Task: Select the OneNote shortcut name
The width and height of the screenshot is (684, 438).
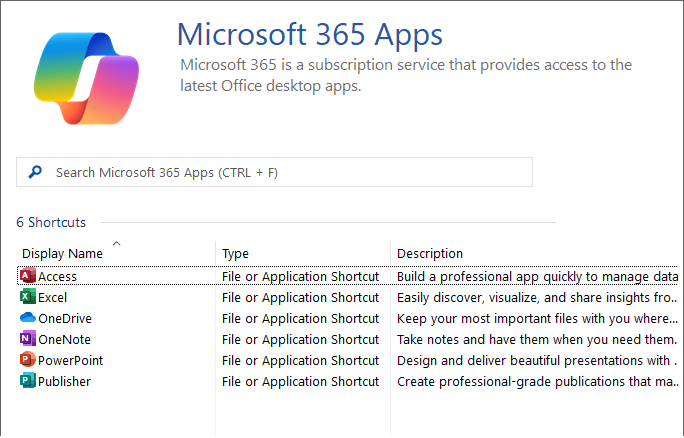Action: click(x=65, y=339)
